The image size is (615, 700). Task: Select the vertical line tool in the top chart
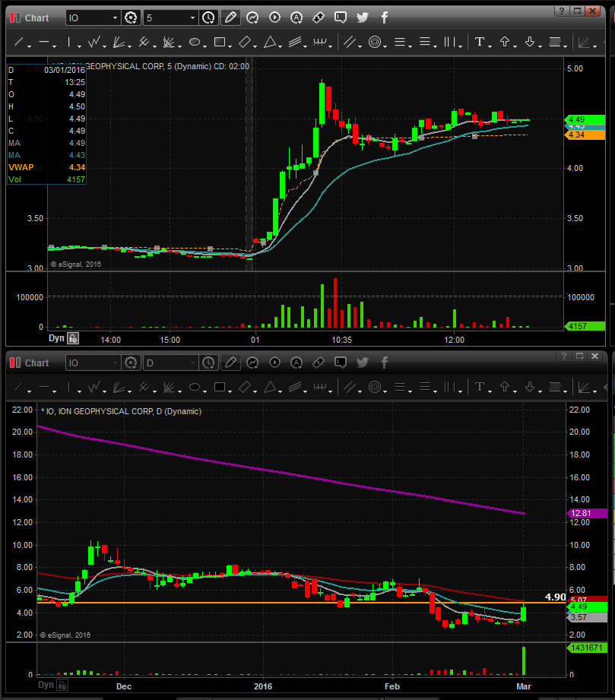(x=68, y=43)
